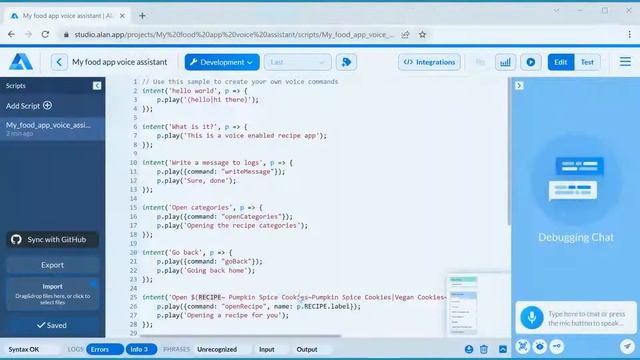This screenshot has height=360, width=640.
Task: Open a new browser tab
Action: 142,16
